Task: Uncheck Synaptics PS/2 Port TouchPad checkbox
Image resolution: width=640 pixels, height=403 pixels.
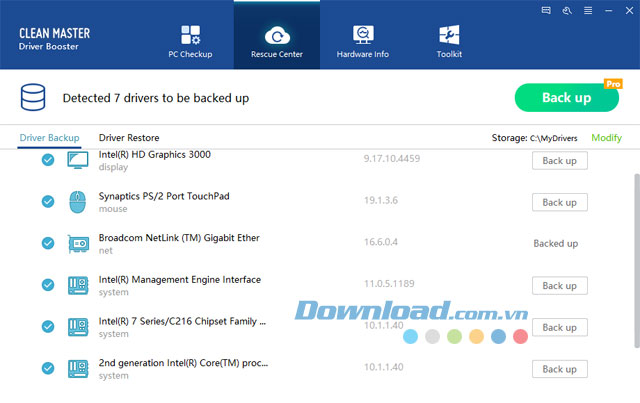Action: [48, 201]
